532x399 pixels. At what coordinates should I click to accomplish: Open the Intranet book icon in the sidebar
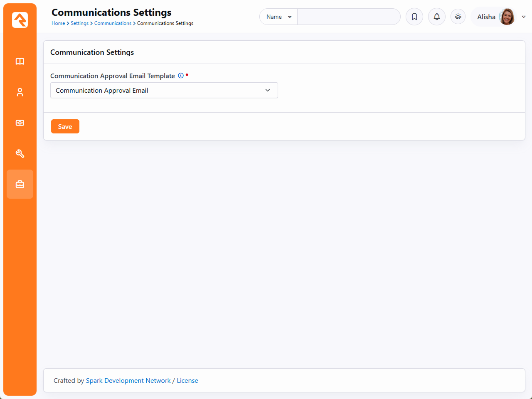click(x=20, y=62)
